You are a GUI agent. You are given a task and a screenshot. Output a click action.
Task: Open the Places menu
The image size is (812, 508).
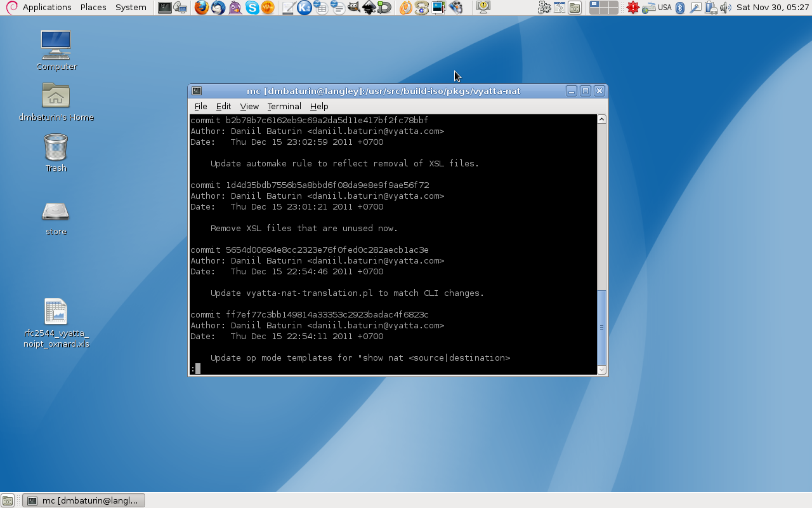click(x=93, y=8)
